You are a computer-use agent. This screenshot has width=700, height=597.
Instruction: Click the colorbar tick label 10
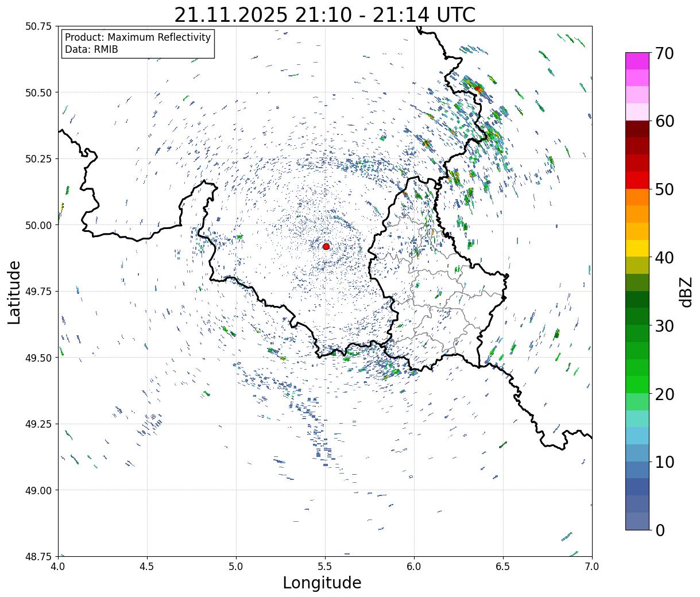click(664, 462)
